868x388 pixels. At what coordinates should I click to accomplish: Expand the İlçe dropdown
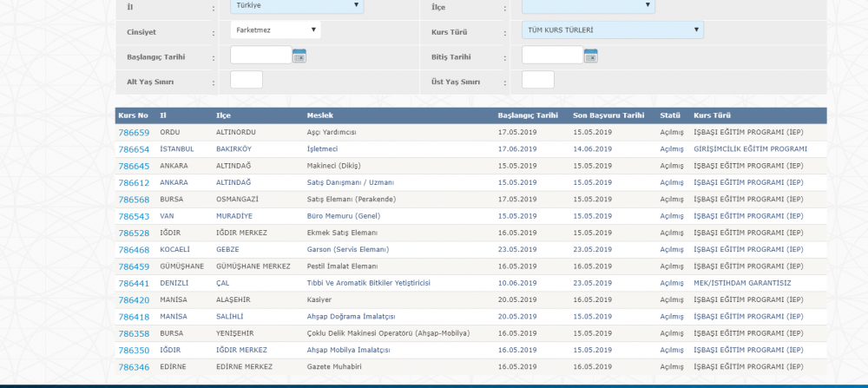click(589, 5)
